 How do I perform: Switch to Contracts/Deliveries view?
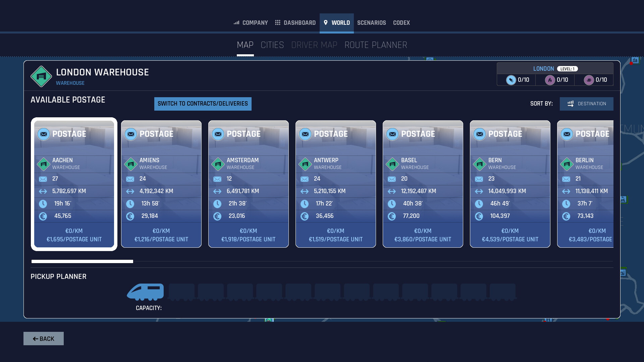click(x=203, y=104)
